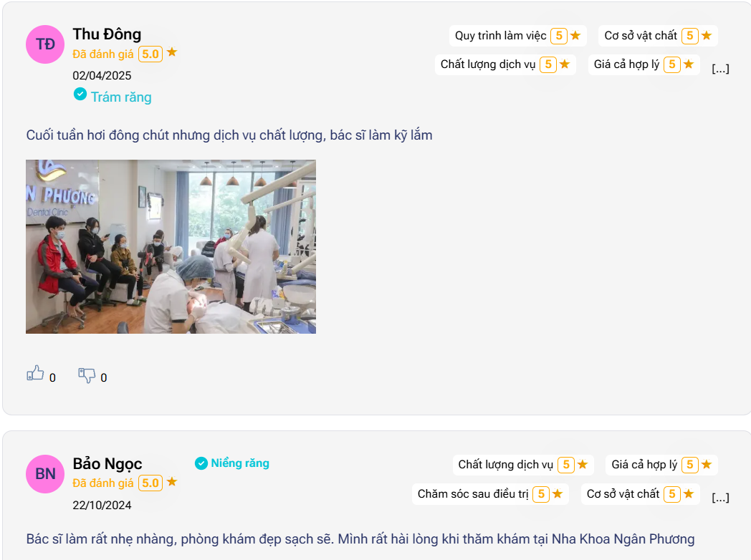Select Thu Đông's Cơ sở vật chất tag

point(658,36)
